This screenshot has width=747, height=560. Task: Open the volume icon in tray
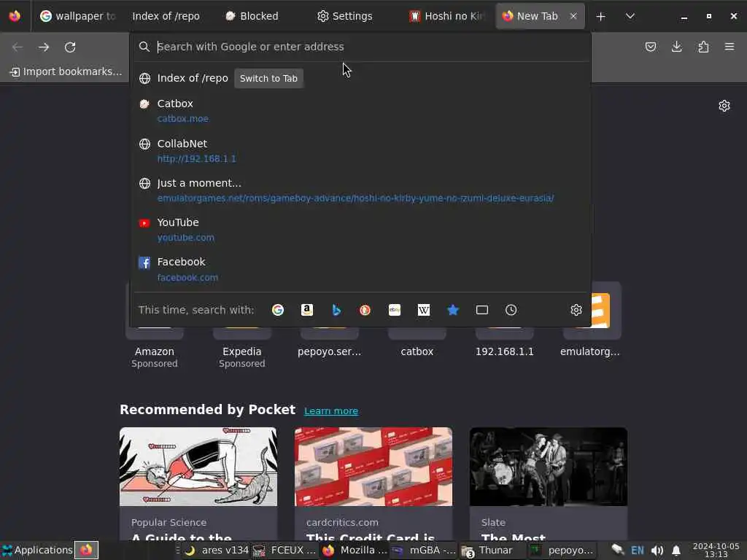tap(657, 551)
